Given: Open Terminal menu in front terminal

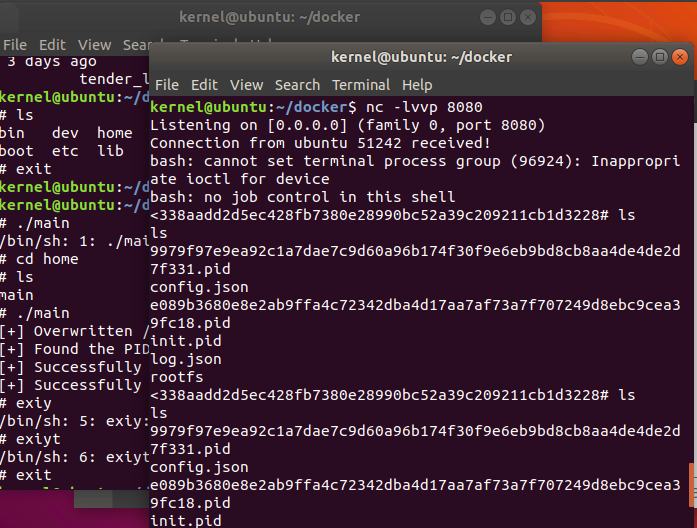Looking at the screenshot, I should pyautogui.click(x=361, y=85).
